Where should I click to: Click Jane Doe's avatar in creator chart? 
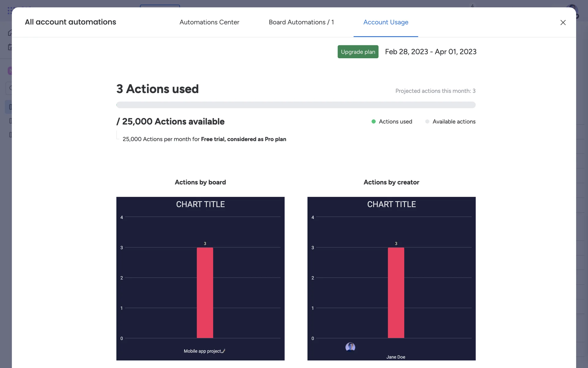pos(350,347)
